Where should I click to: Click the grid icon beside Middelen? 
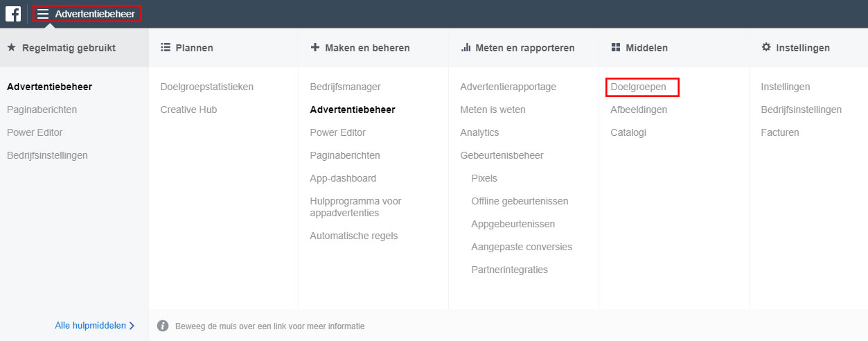pyautogui.click(x=615, y=48)
